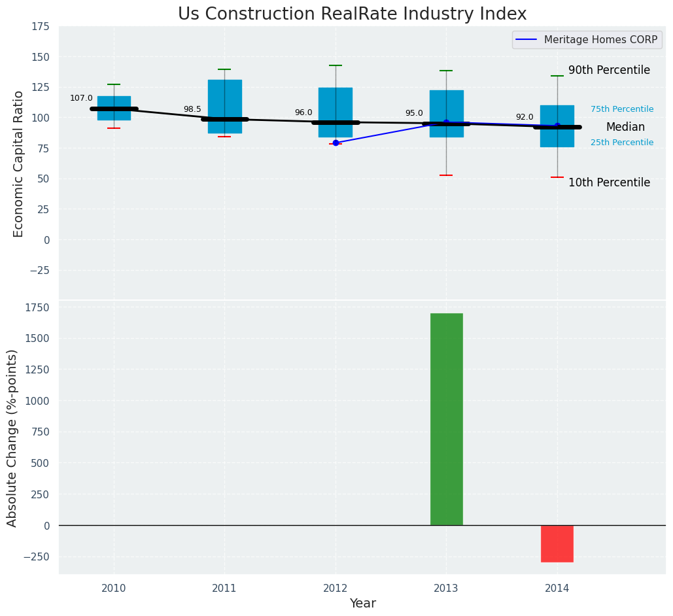Click the red 2014 absolute change bar
This screenshot has width=673, height=616.
point(557,543)
